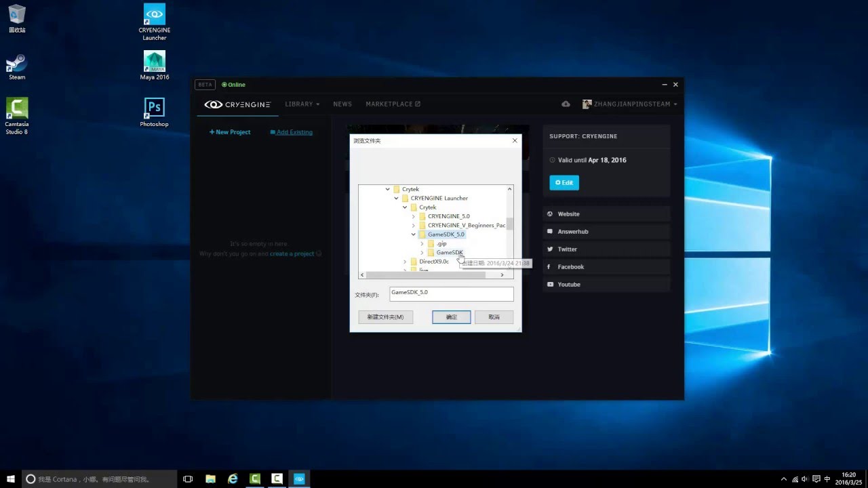
Task: Go to the NEWS tab
Action: (x=342, y=104)
